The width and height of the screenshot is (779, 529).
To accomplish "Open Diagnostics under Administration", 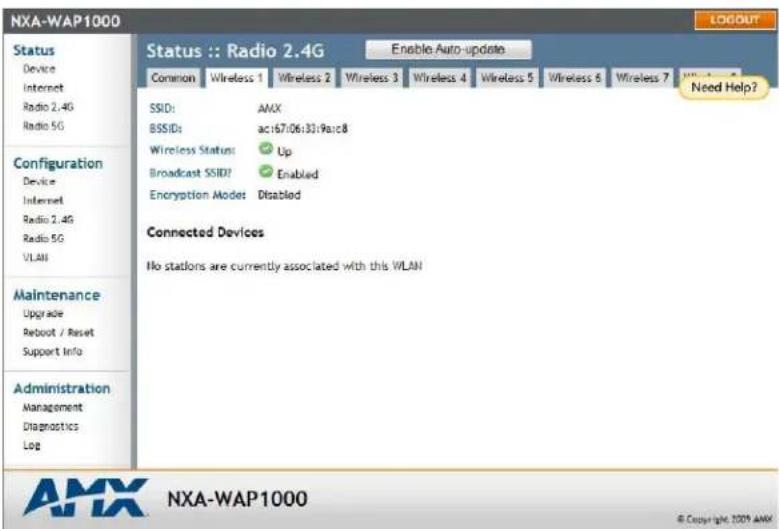I will 50,426.
